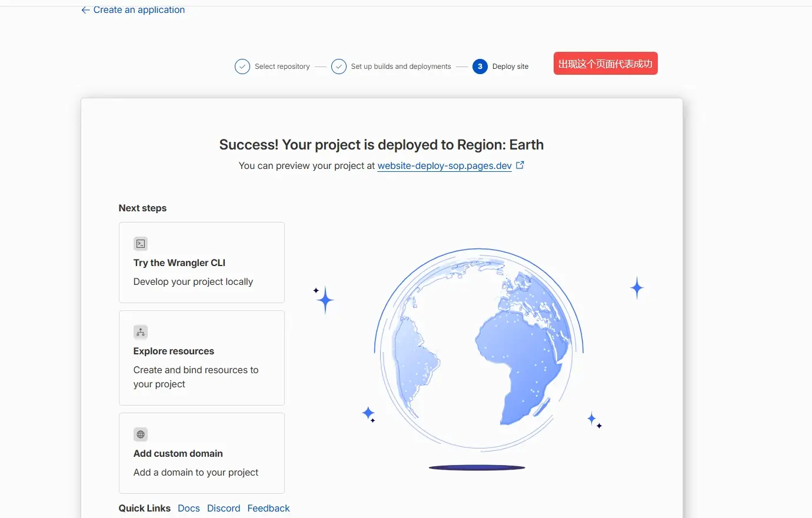Click the step 3 Deploy site circle

(x=480, y=67)
